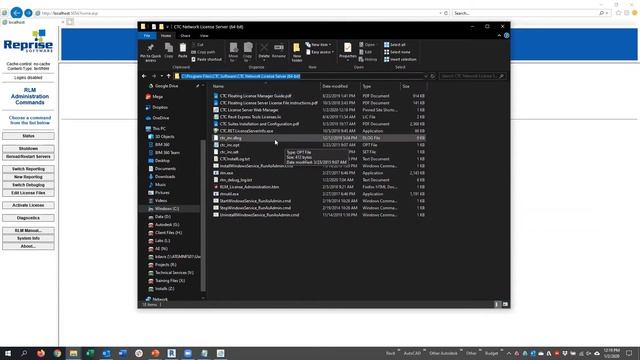Click the New folder icon in the ribbon
Viewport: 640px width, 360px height.
click(x=297, y=48)
